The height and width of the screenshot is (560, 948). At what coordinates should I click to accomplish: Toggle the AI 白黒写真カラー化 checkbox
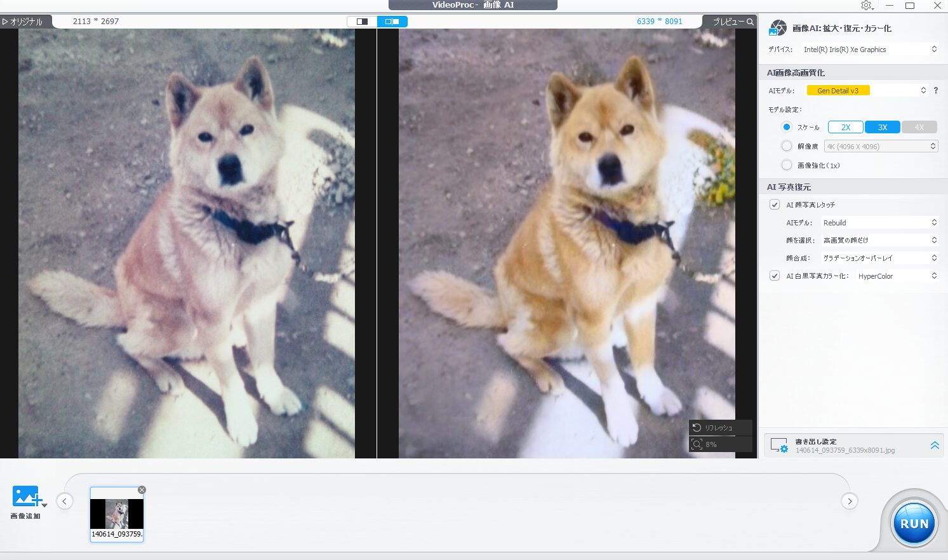pyautogui.click(x=775, y=276)
